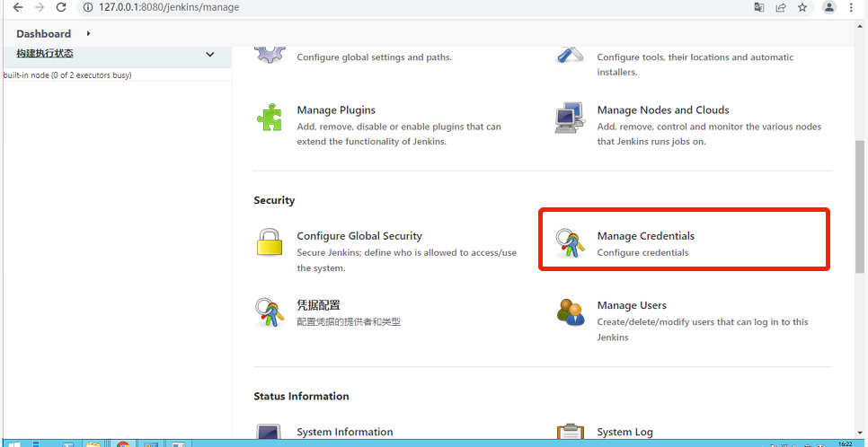
Task: Open the 构建执行状态 link
Action: click(x=45, y=54)
